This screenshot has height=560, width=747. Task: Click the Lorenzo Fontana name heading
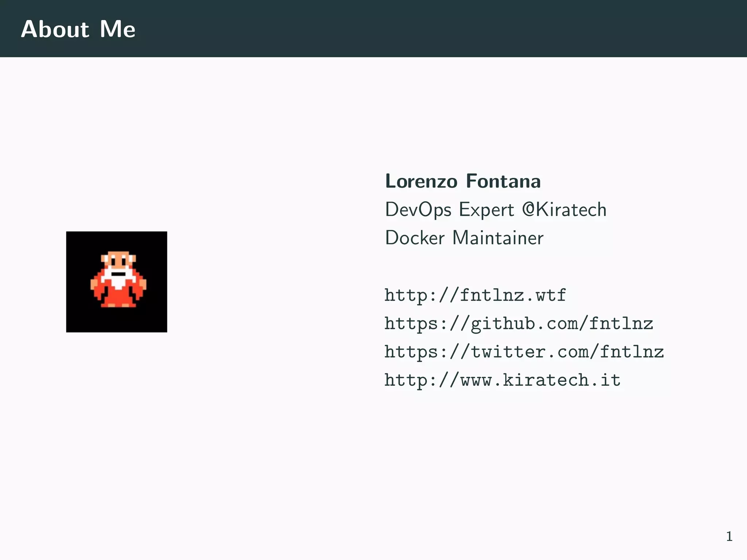click(x=462, y=181)
